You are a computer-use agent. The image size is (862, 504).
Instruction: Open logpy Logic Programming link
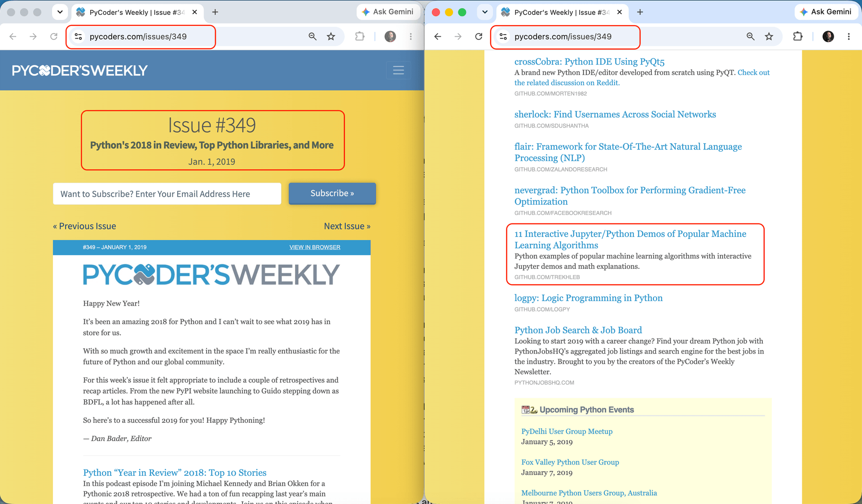[589, 298]
